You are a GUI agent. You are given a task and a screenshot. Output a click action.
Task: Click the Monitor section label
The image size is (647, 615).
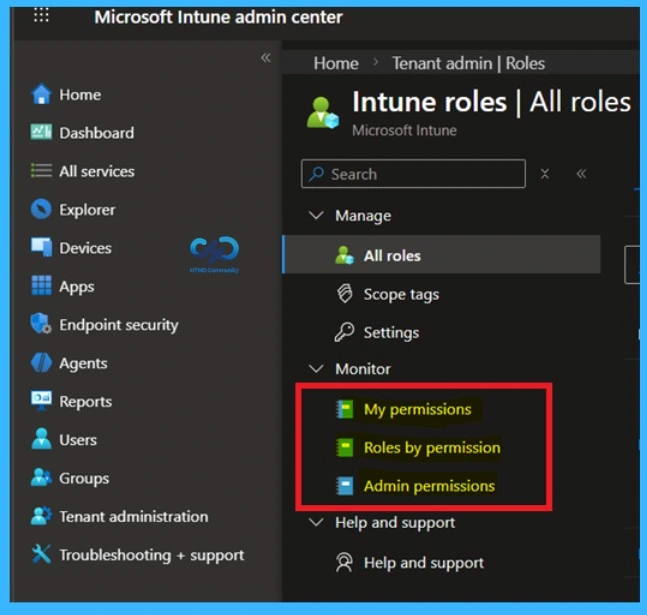(x=363, y=369)
